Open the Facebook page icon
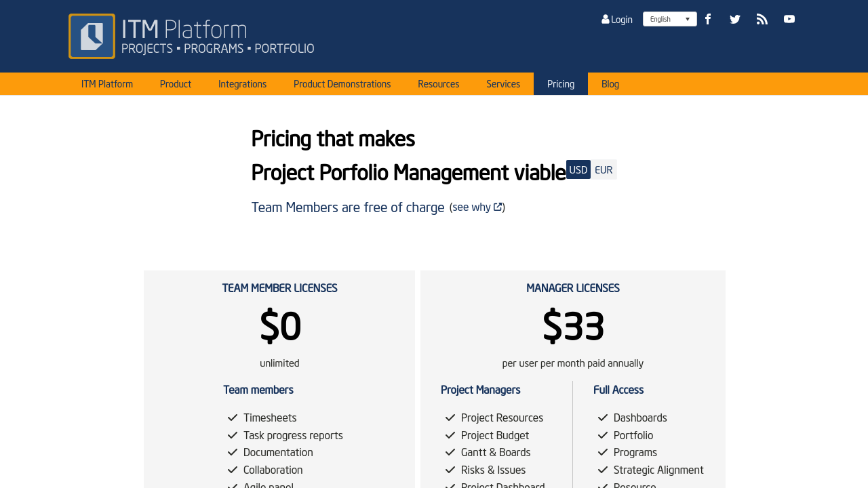868x488 pixels. [708, 19]
